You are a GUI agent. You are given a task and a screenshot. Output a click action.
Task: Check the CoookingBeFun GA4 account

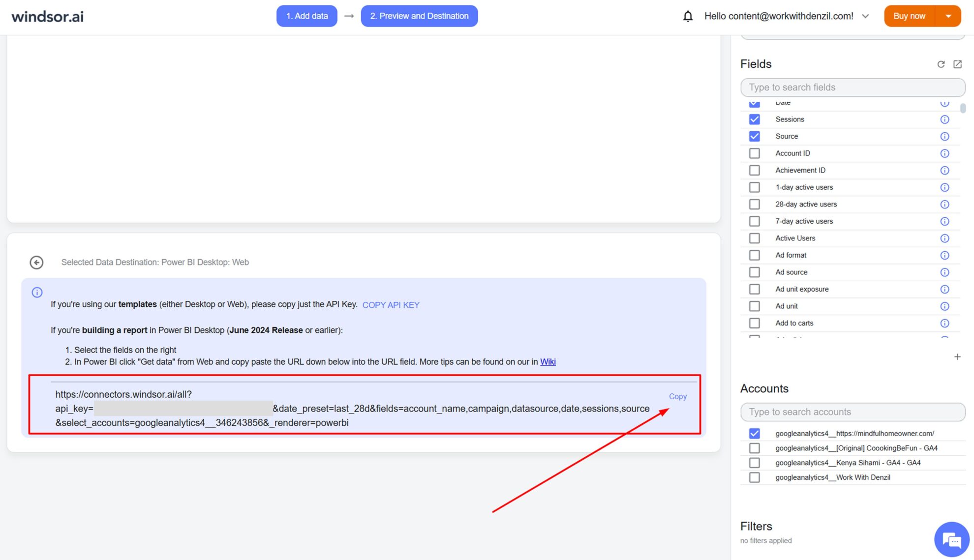754,448
